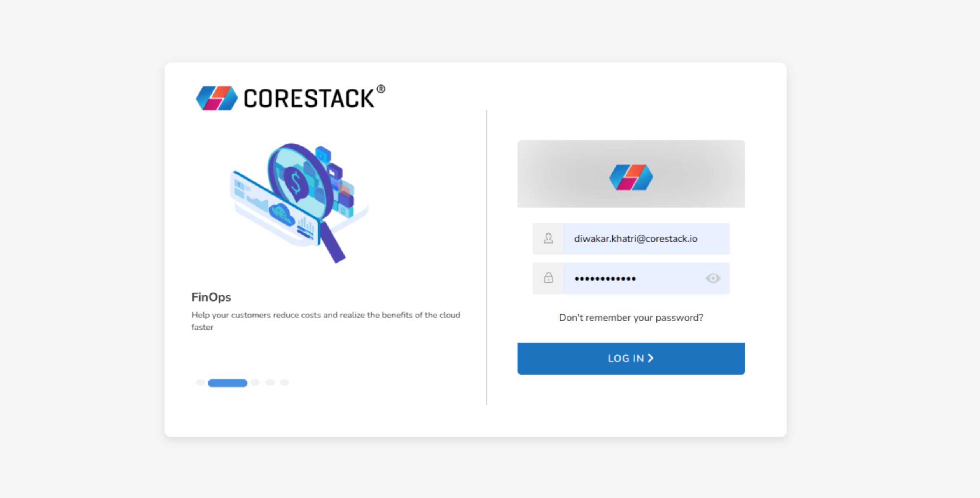Click the padlock icon beside the password
The height and width of the screenshot is (498, 980).
[x=548, y=278]
